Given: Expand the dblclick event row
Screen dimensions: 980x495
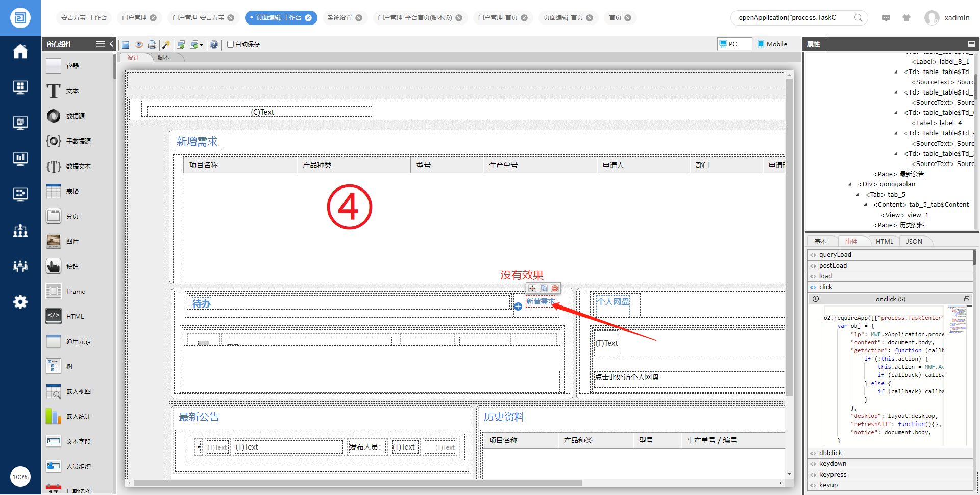Looking at the screenshot, I should click(814, 453).
